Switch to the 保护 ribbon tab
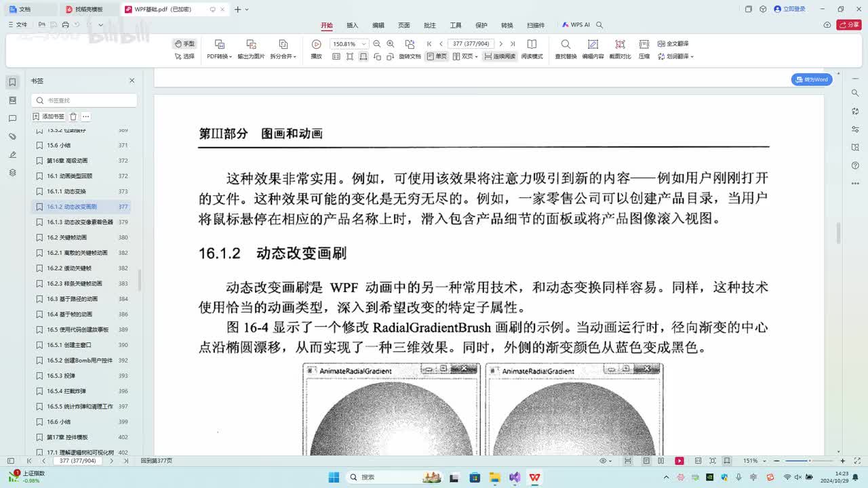Image resolution: width=868 pixels, height=488 pixels. pos(481,25)
